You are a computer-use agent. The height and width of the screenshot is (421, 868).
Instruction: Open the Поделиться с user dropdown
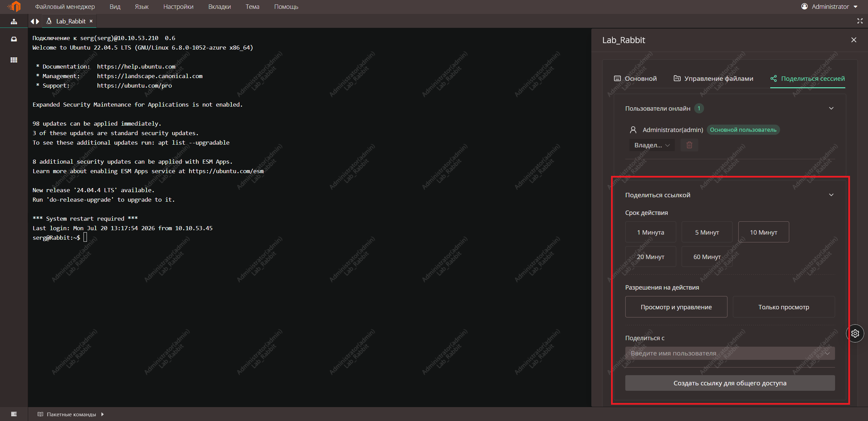coord(730,353)
